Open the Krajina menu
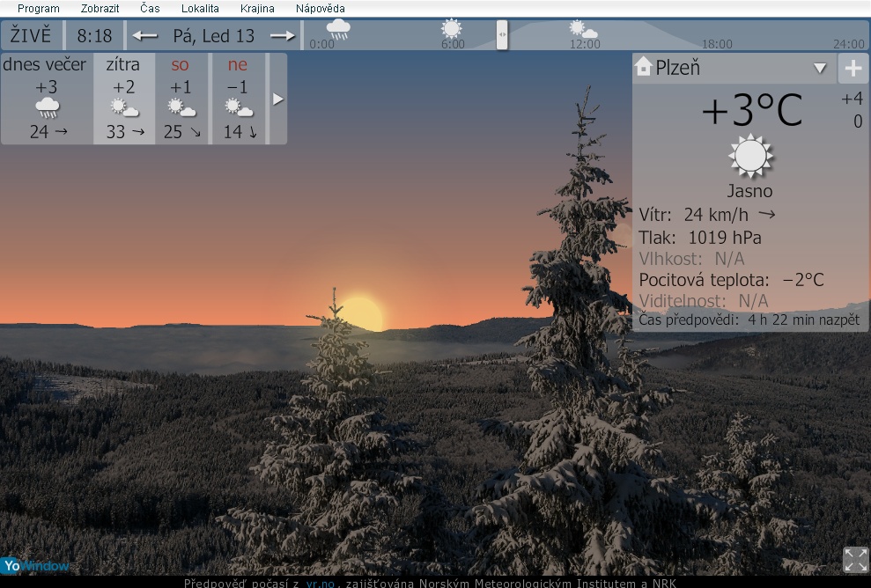The width and height of the screenshot is (871, 588). [257, 9]
